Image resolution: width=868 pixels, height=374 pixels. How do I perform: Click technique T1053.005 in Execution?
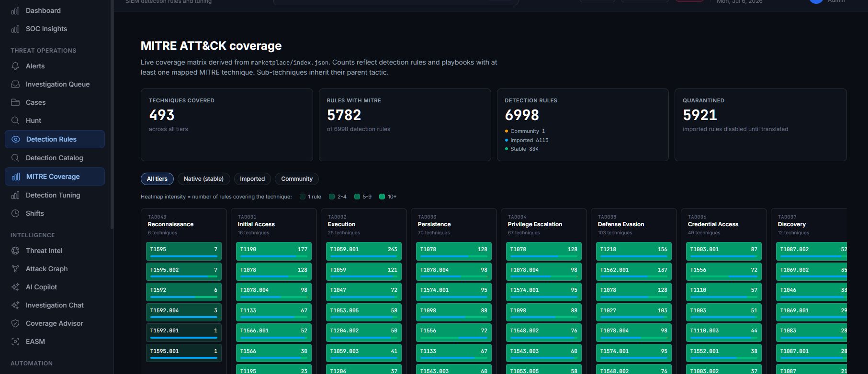point(364,312)
